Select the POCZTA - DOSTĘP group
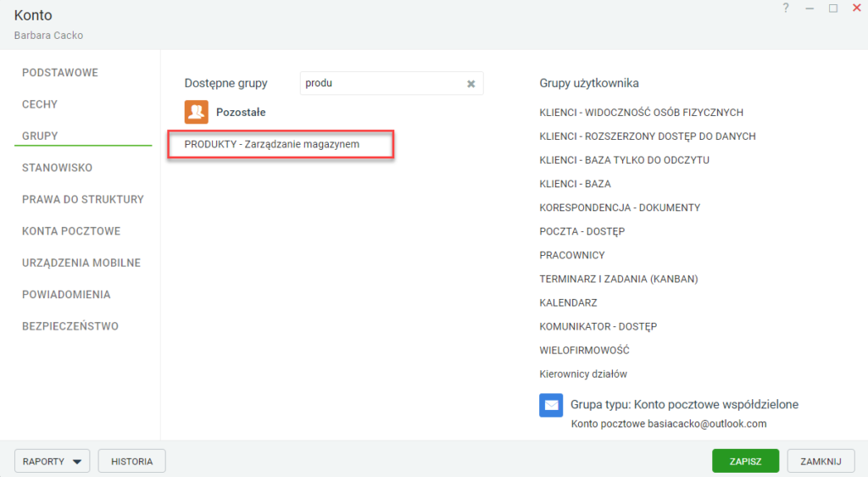 (x=582, y=231)
